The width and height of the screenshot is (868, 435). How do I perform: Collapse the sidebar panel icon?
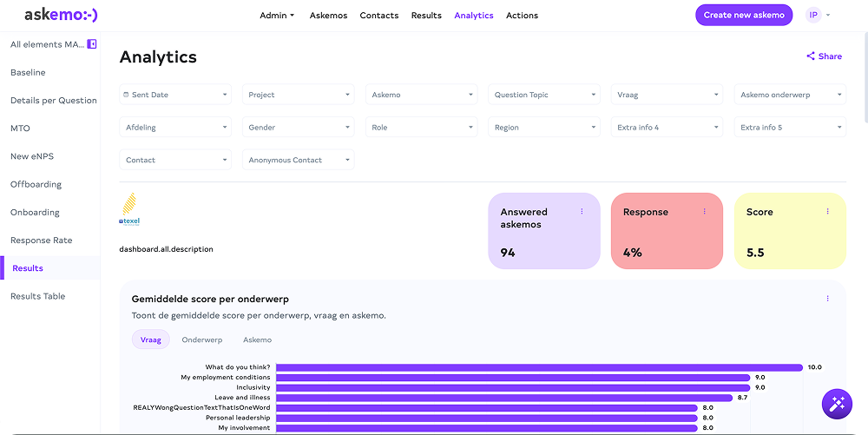point(92,44)
